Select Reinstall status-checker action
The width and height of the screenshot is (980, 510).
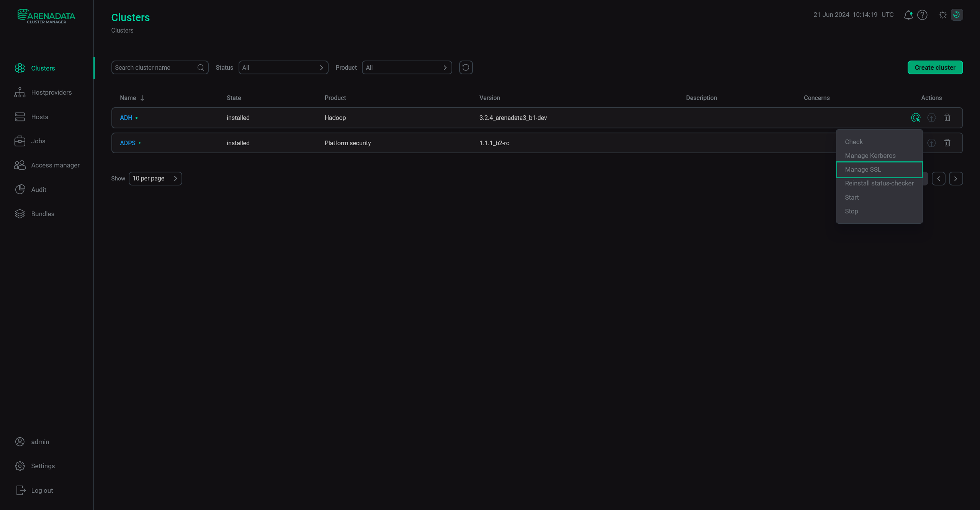pyautogui.click(x=879, y=184)
